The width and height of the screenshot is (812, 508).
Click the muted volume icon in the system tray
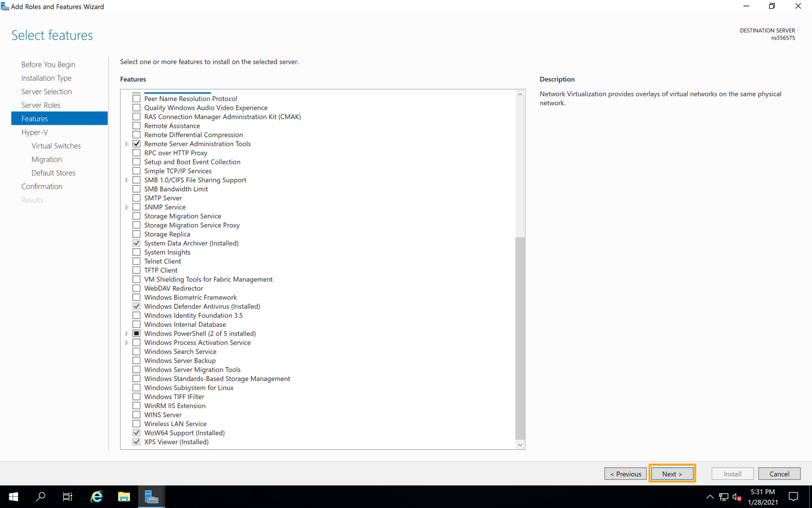tap(737, 497)
